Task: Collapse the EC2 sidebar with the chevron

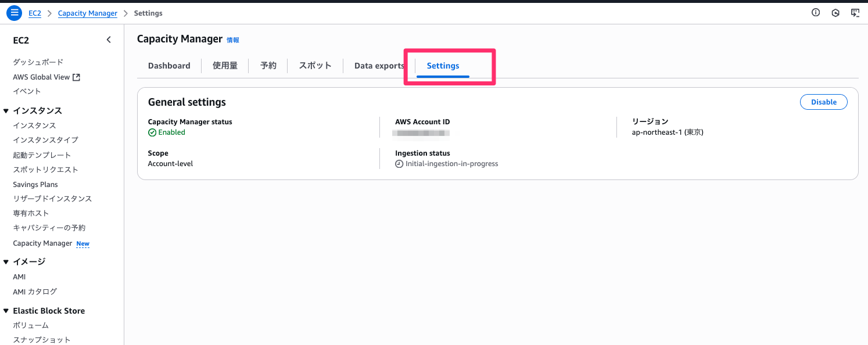Action: pyautogui.click(x=109, y=40)
